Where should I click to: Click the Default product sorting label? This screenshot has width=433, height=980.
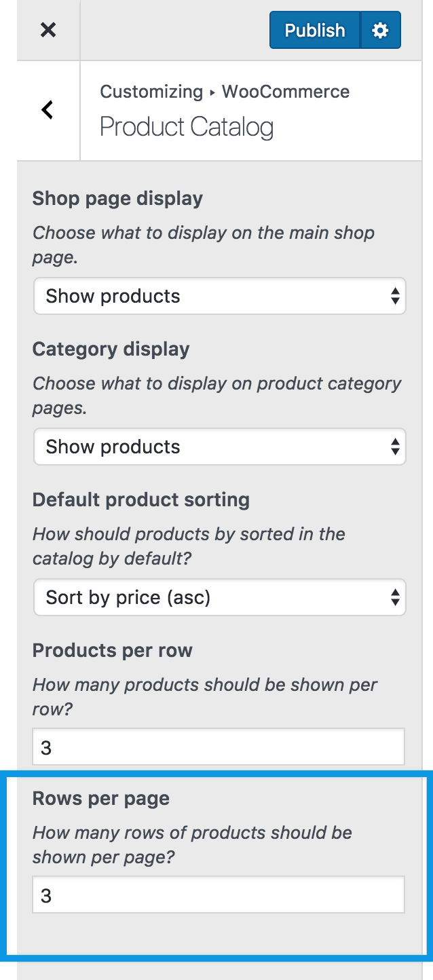[x=141, y=500]
